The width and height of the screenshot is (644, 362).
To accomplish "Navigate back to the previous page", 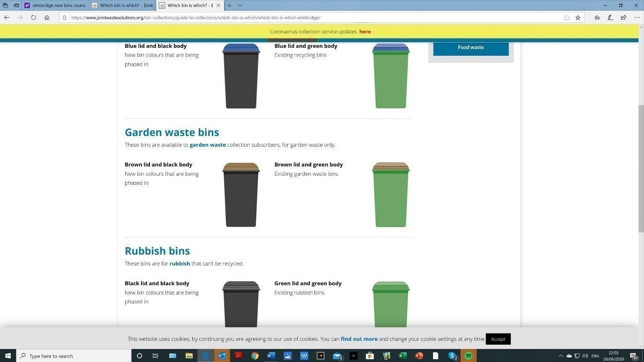I will 7,17.
